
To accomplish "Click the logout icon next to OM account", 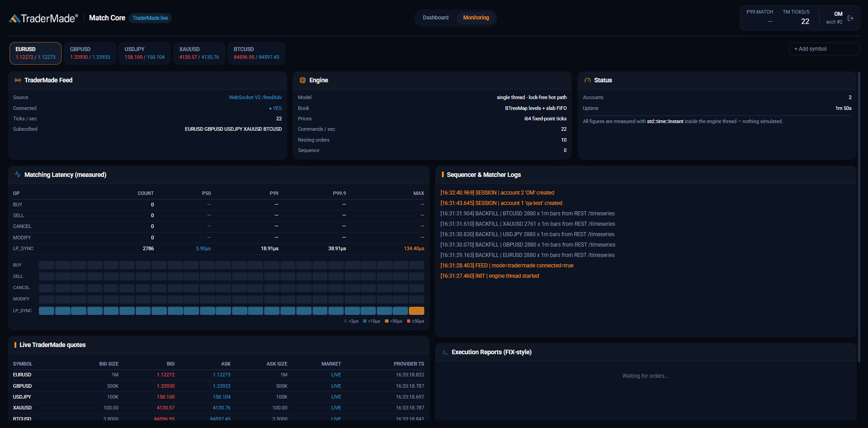I will (x=850, y=18).
